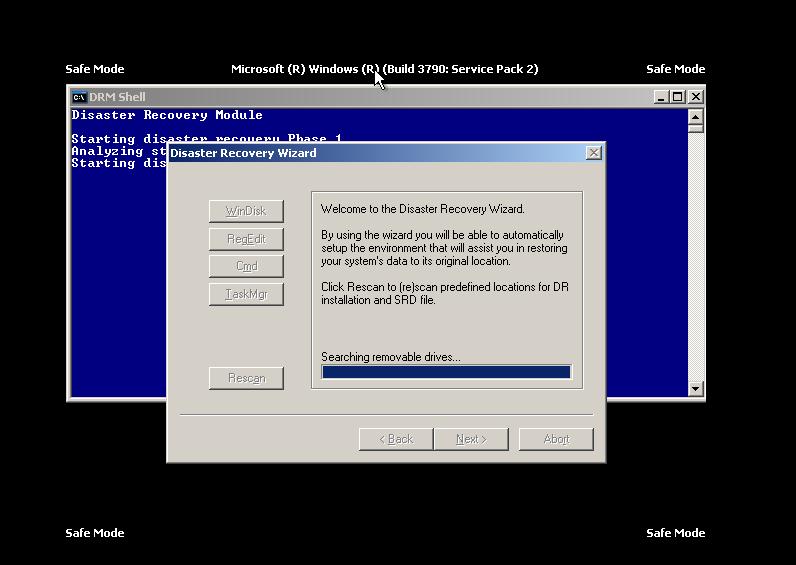Close the DRM Shell window

(696, 96)
